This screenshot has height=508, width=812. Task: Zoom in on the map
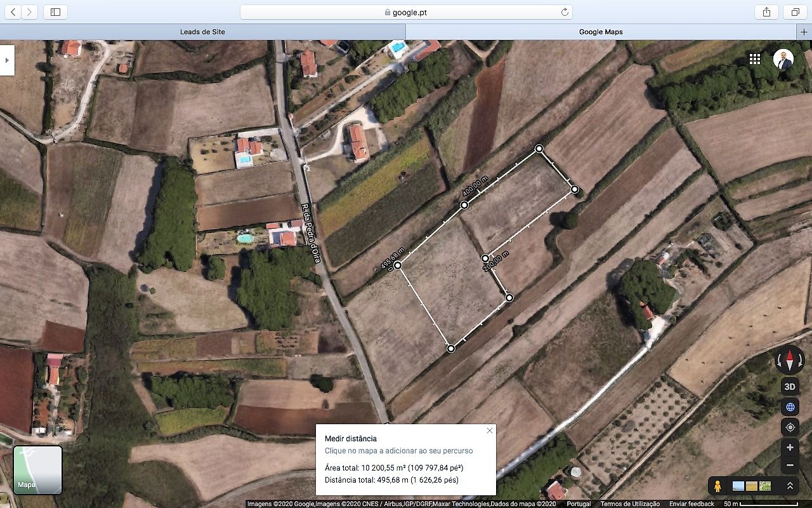pyautogui.click(x=790, y=448)
